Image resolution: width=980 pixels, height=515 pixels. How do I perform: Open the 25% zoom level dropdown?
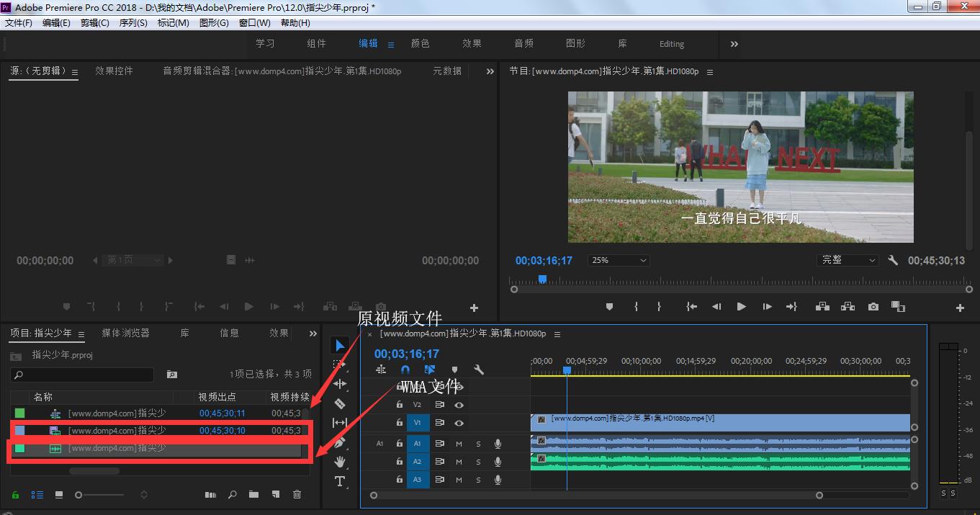(x=618, y=260)
